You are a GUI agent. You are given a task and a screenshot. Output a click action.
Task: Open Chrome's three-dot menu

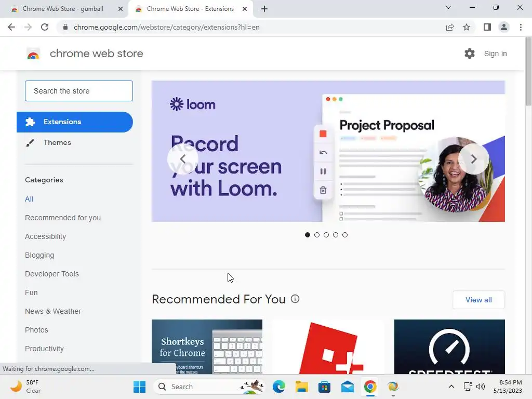tap(521, 27)
